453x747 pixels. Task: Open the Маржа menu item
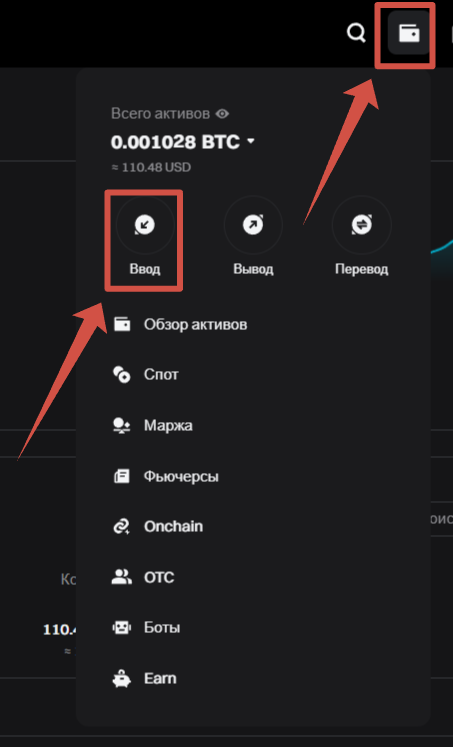pyautogui.click(x=169, y=425)
